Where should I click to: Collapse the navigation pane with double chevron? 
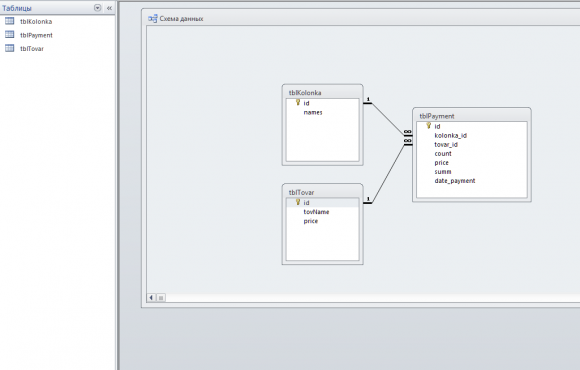(109, 8)
